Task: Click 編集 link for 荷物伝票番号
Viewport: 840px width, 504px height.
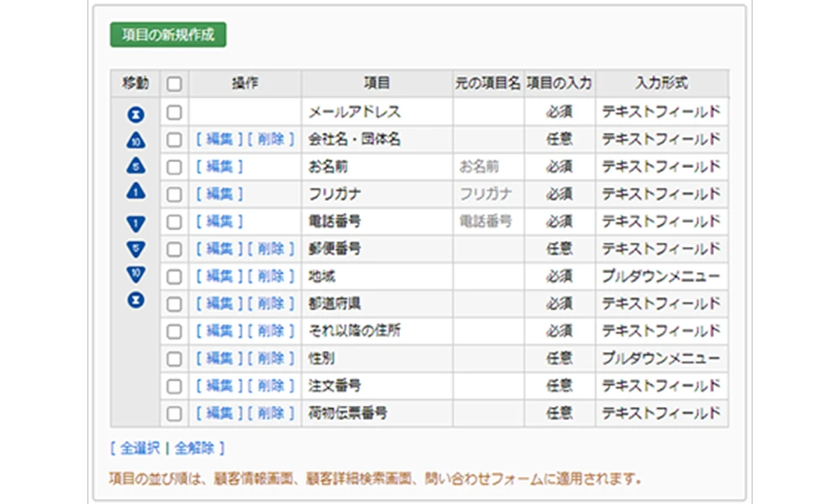Action: click(x=219, y=413)
